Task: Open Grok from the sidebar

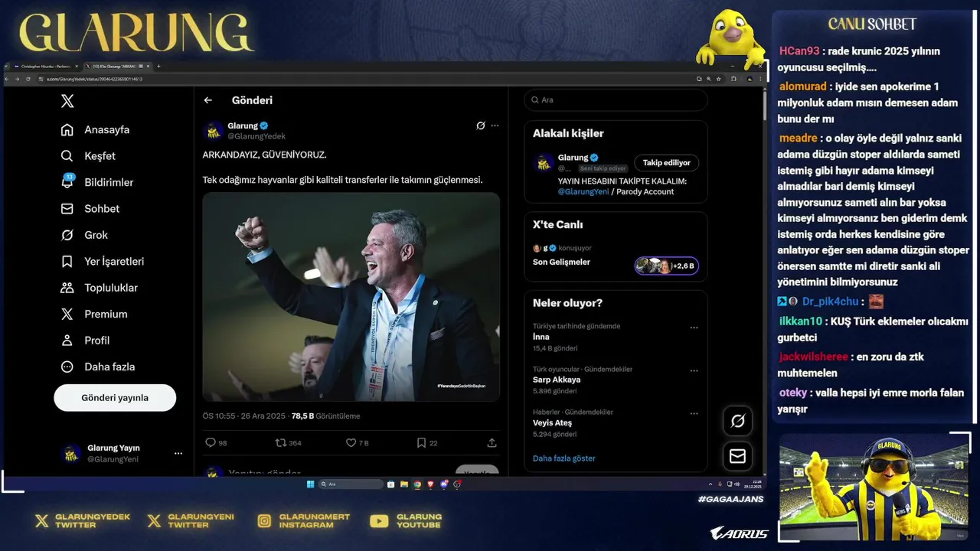Action: pyautogui.click(x=84, y=235)
